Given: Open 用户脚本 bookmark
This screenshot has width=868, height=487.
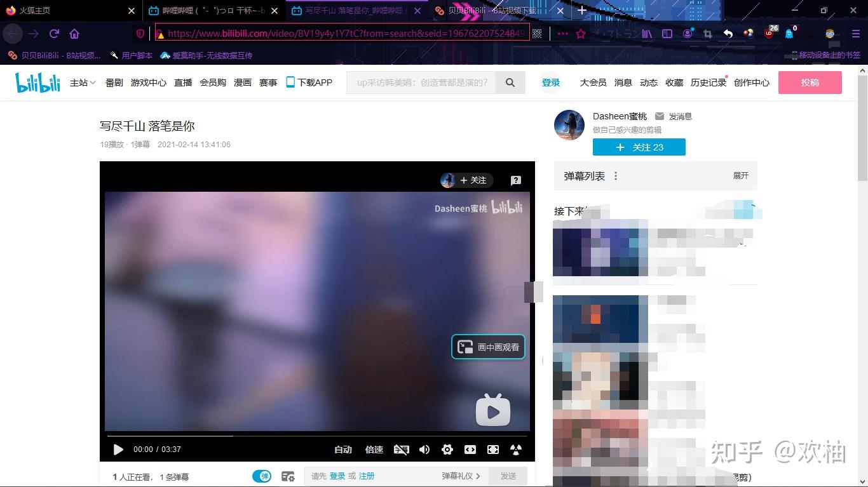Looking at the screenshot, I should point(132,55).
